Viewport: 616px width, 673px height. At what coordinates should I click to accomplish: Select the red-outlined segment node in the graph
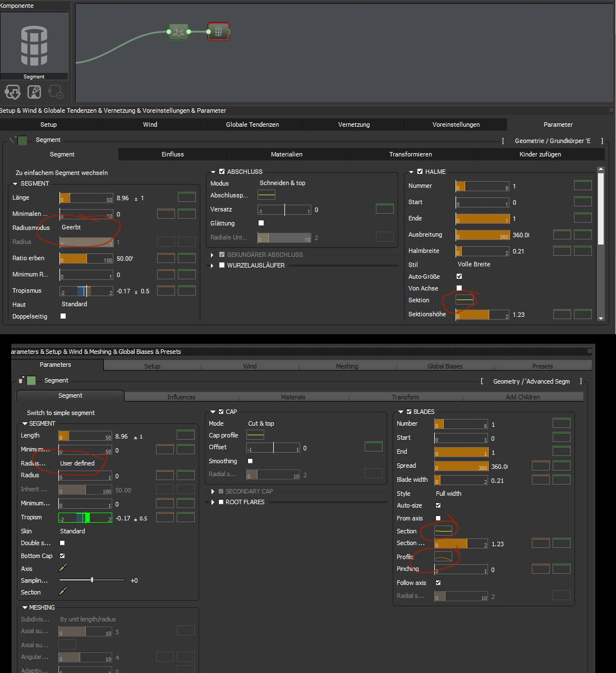tap(218, 31)
